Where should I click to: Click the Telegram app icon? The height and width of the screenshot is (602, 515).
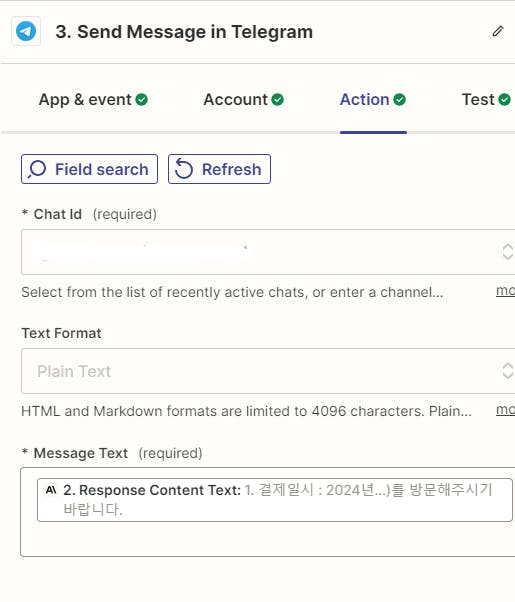pyautogui.click(x=26, y=31)
